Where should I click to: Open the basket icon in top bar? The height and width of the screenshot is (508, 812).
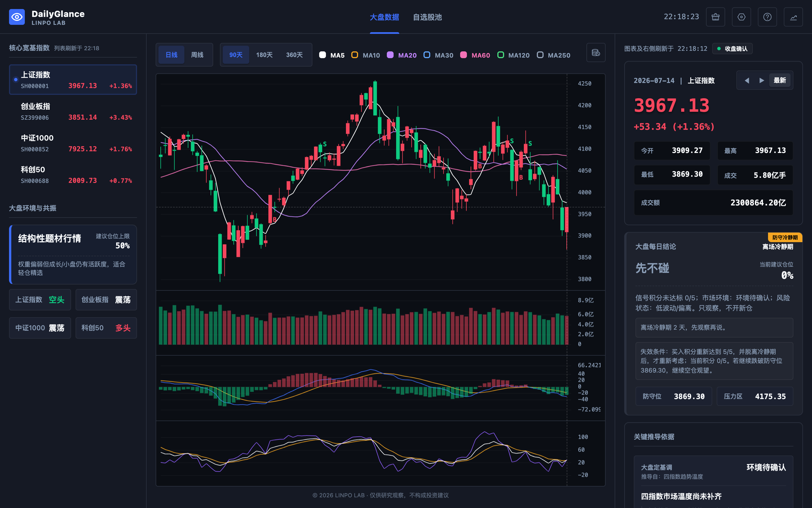coord(715,17)
